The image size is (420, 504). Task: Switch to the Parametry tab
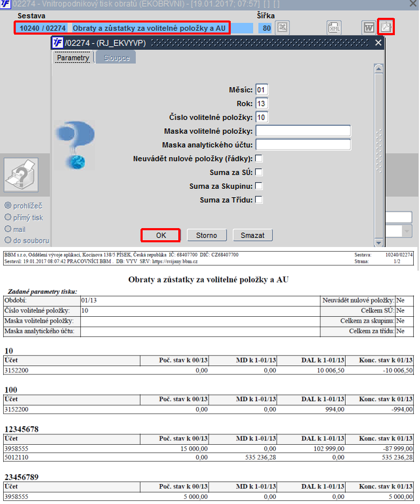point(73,58)
